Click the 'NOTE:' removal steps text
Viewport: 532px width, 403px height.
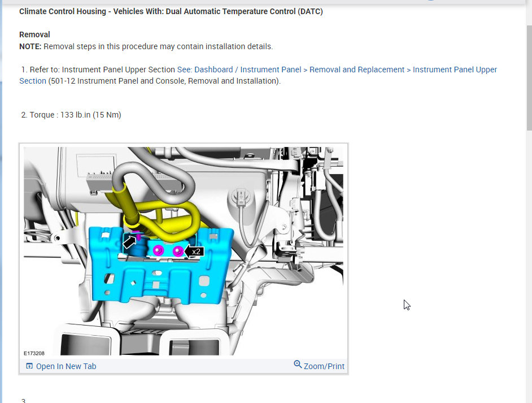tap(146, 46)
